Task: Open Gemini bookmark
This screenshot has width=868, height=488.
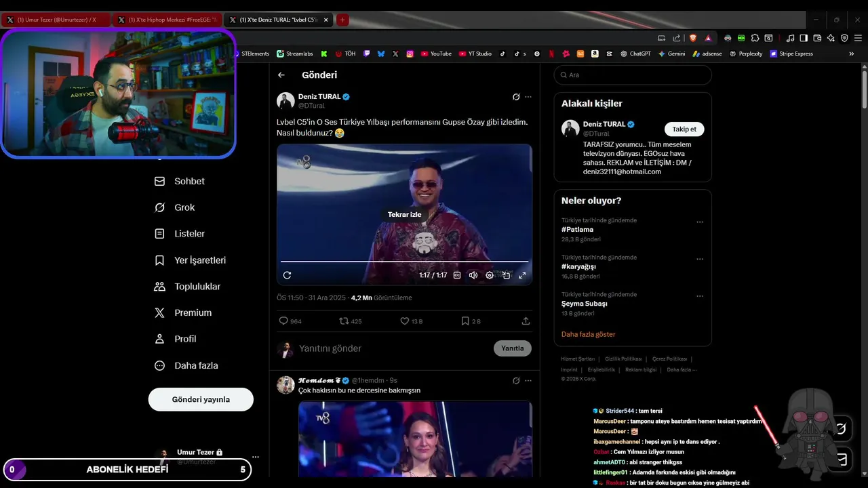Action: click(x=671, y=54)
